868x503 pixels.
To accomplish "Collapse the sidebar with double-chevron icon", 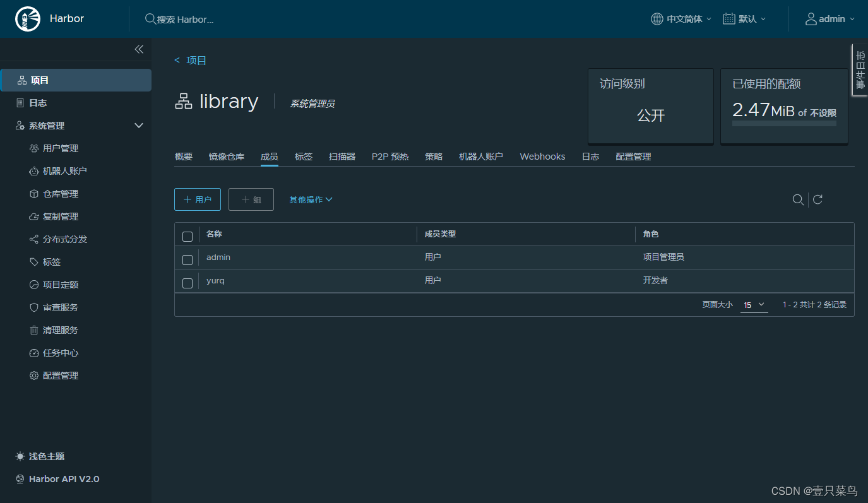I will [x=139, y=49].
